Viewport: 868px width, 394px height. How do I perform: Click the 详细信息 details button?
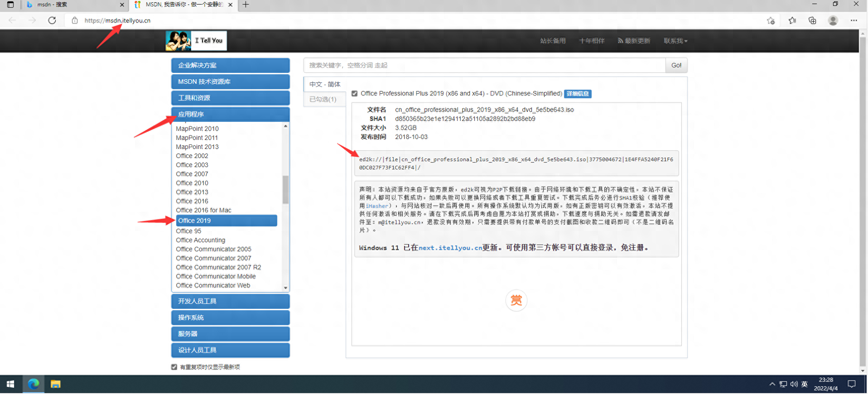click(x=578, y=94)
